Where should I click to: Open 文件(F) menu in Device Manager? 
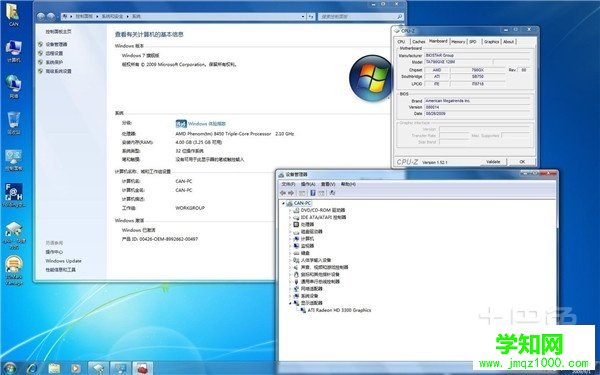click(x=288, y=184)
